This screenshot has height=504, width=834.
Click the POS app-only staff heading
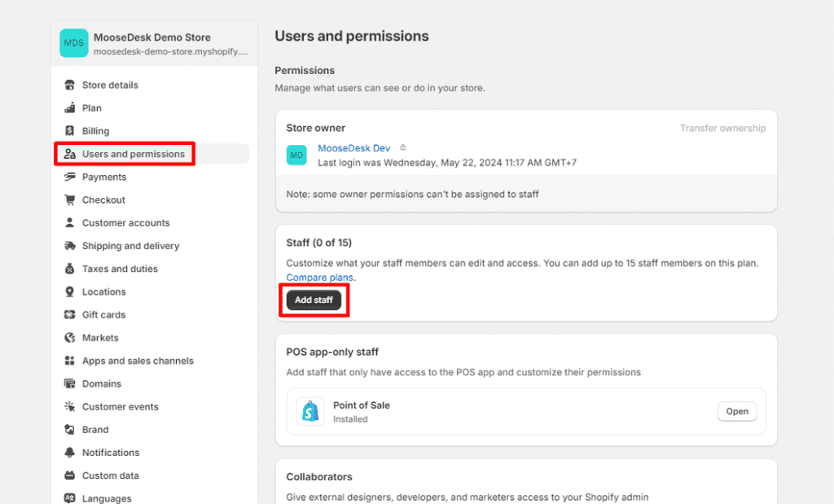(x=332, y=352)
